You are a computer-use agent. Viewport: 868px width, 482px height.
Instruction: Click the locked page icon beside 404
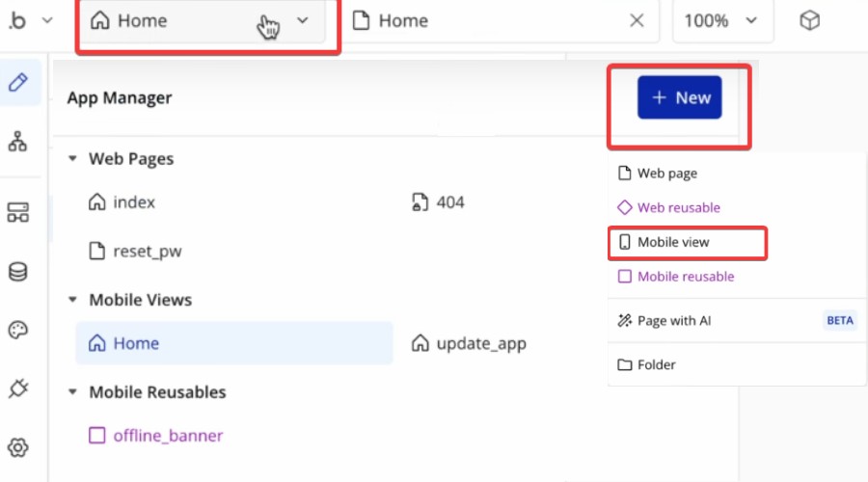coord(420,202)
